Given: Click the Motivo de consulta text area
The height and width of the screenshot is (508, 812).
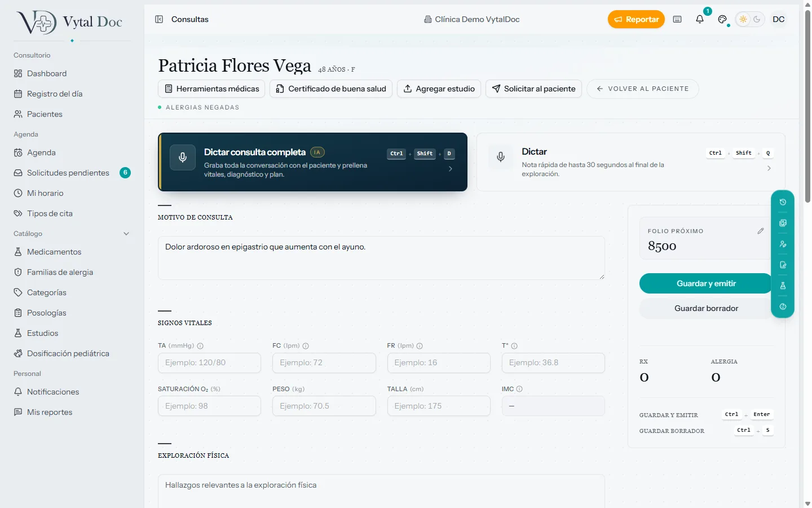Looking at the screenshot, I should tap(381, 258).
